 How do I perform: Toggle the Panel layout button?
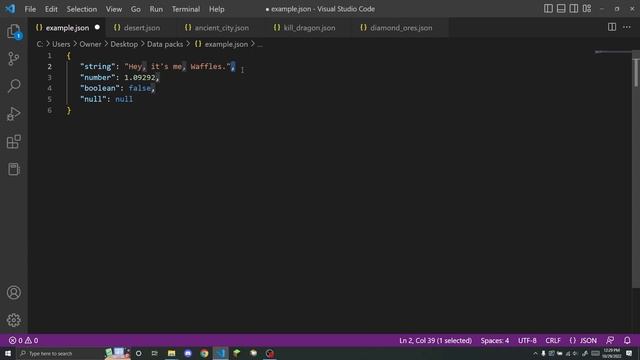pyautogui.click(x=561, y=9)
